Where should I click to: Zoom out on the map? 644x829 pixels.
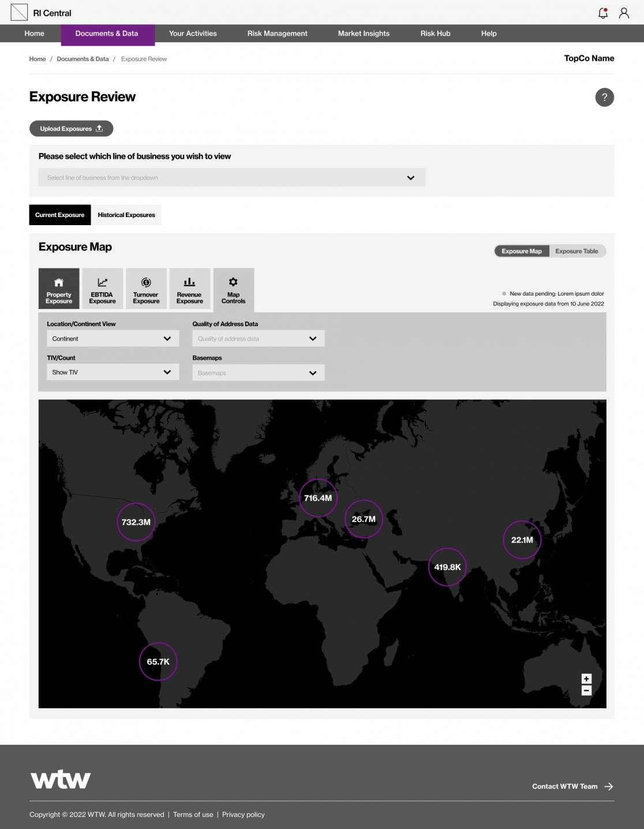[x=586, y=690]
